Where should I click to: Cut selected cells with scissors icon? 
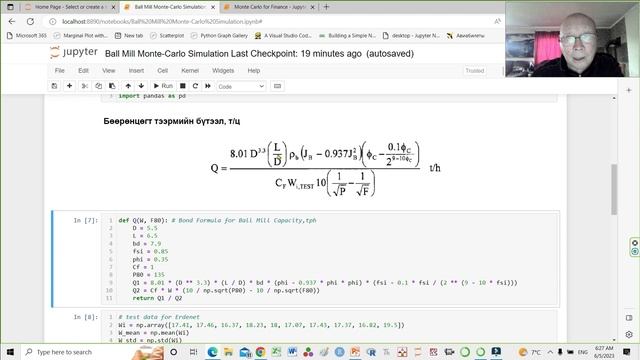[85, 86]
